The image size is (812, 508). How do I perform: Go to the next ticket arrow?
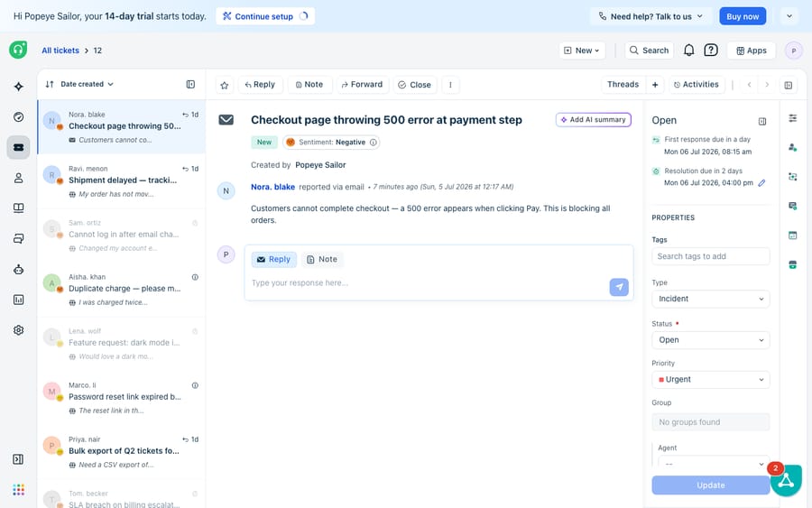pyautogui.click(x=767, y=85)
